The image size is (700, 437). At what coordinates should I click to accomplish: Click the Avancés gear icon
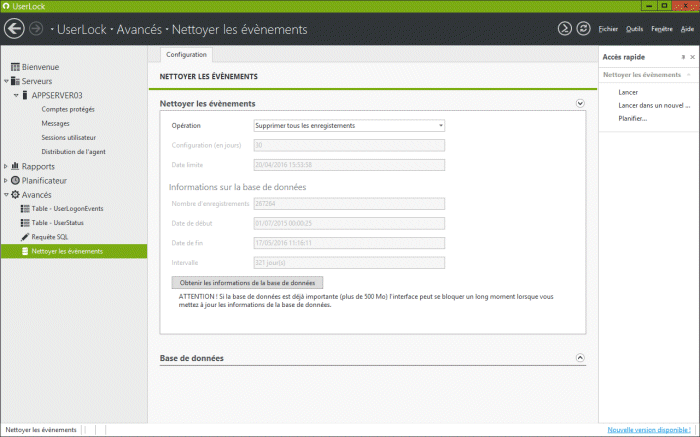[x=15, y=195]
